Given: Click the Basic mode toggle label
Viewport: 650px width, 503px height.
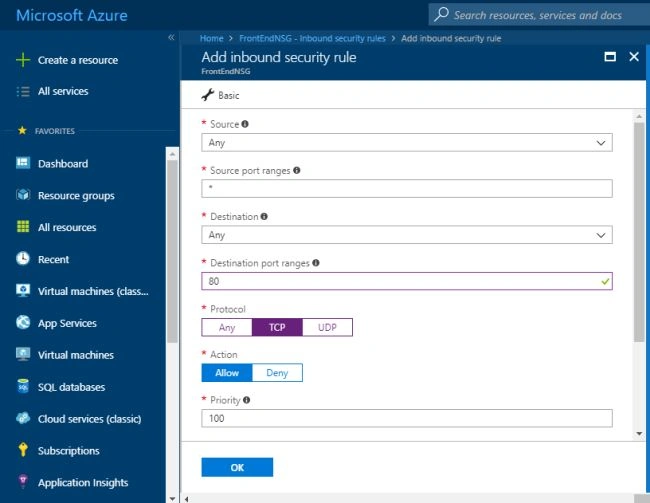Looking at the screenshot, I should coord(228,95).
